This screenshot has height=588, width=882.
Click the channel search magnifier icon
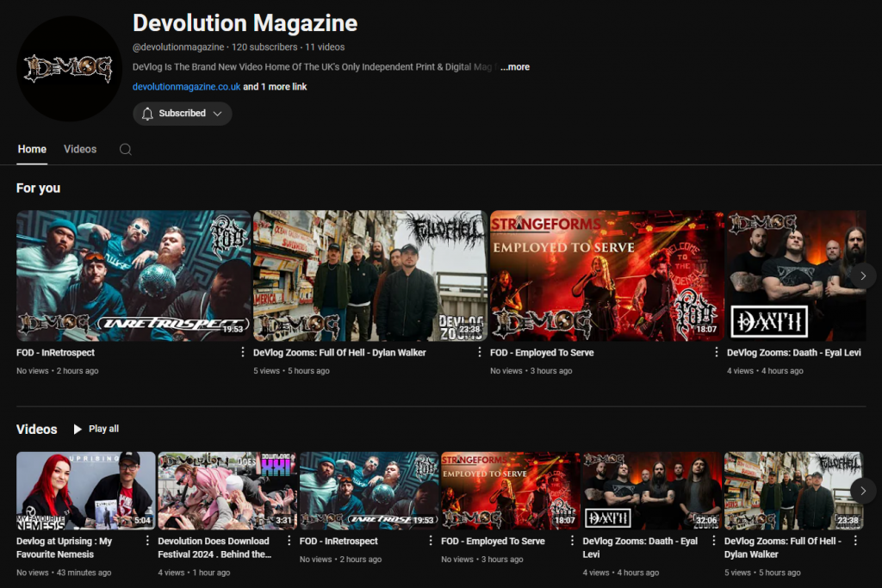click(126, 149)
